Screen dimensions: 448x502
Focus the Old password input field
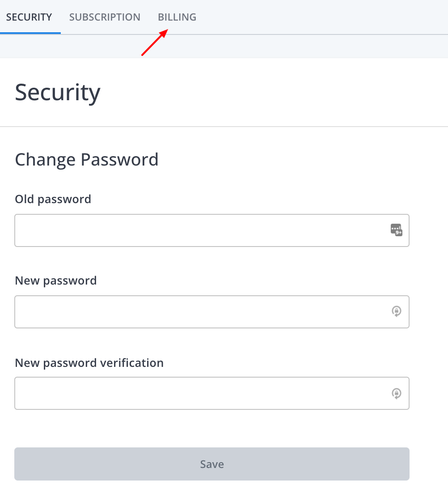[x=212, y=230]
